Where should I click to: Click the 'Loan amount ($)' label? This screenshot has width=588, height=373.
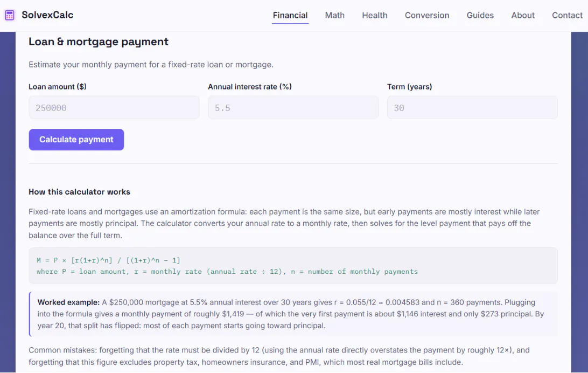58,87
